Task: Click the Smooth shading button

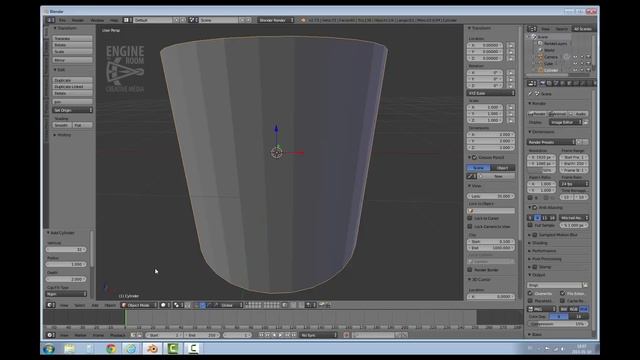Action: pos(62,125)
